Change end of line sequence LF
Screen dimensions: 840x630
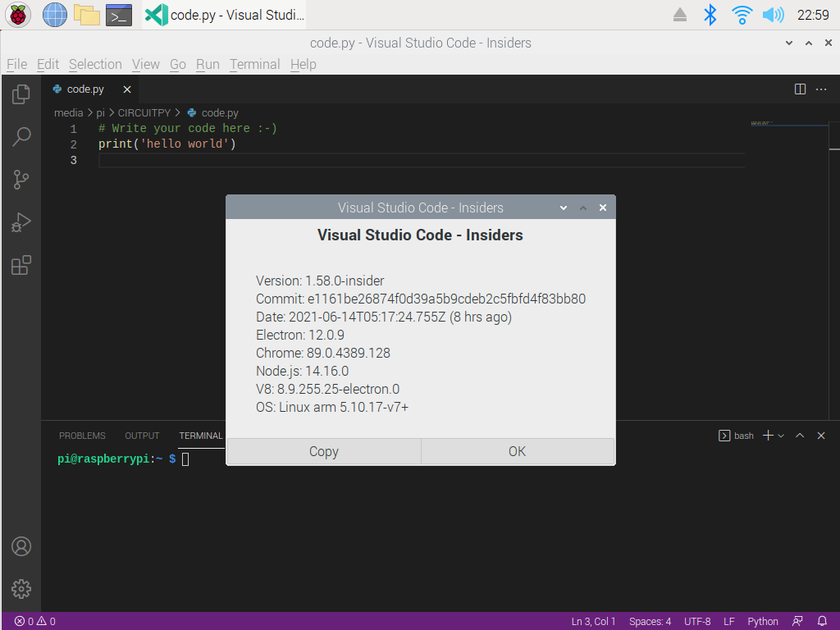click(729, 622)
